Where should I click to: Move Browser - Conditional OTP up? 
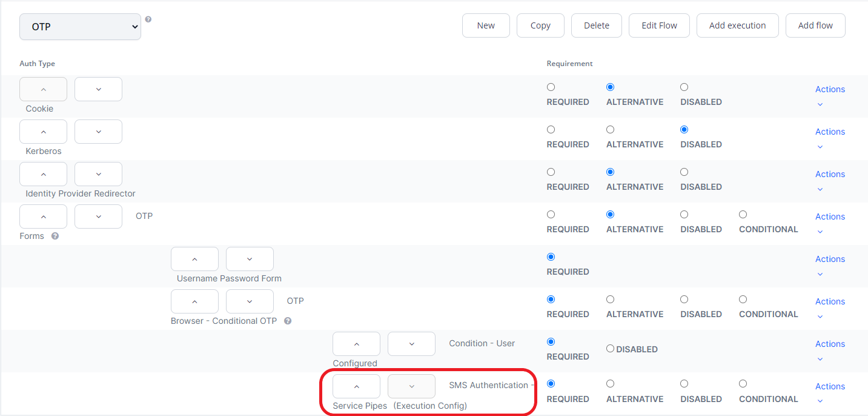point(194,301)
